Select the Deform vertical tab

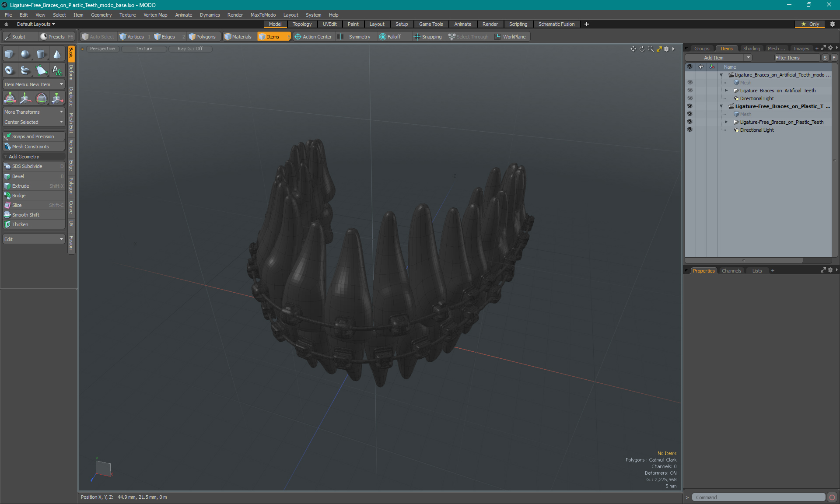click(71, 73)
